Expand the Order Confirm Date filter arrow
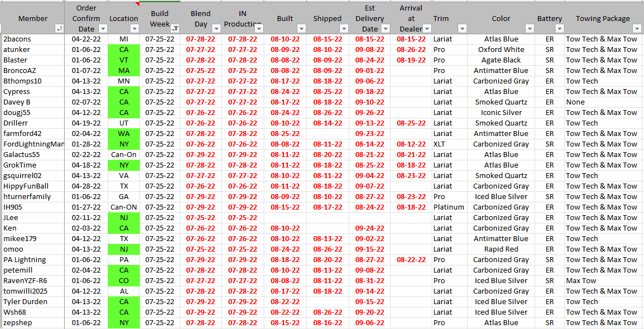This screenshot has height=329, width=644. pyautogui.click(x=103, y=29)
